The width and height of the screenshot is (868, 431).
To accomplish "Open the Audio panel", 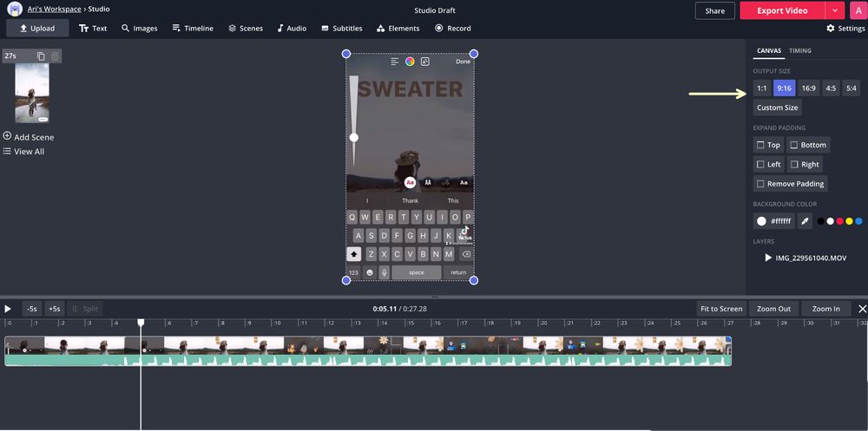I will 292,28.
